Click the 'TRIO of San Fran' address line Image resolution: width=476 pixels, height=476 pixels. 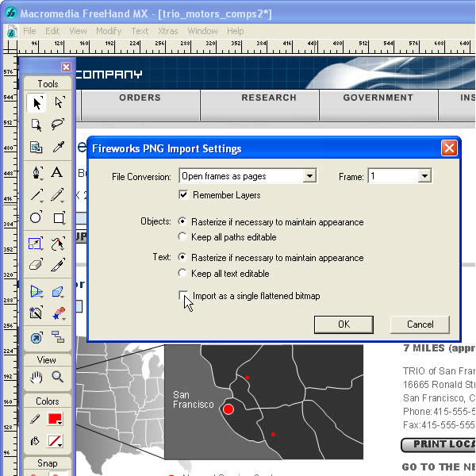coord(439,371)
